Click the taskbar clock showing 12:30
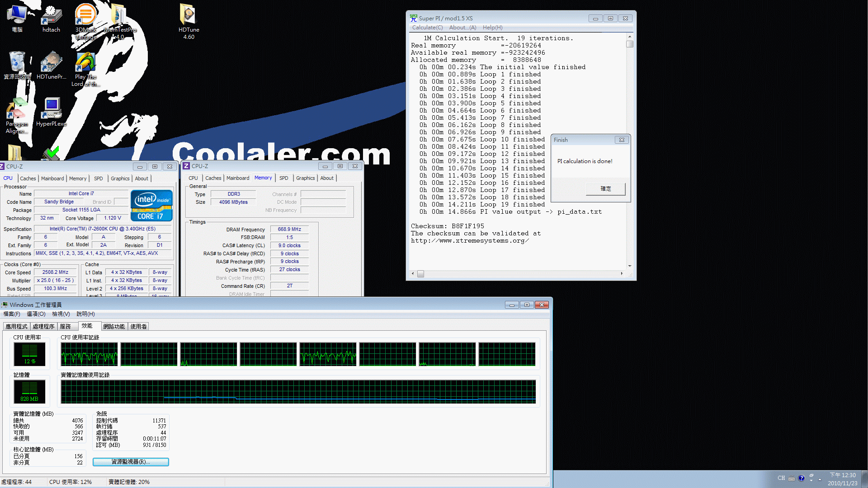 843,479
